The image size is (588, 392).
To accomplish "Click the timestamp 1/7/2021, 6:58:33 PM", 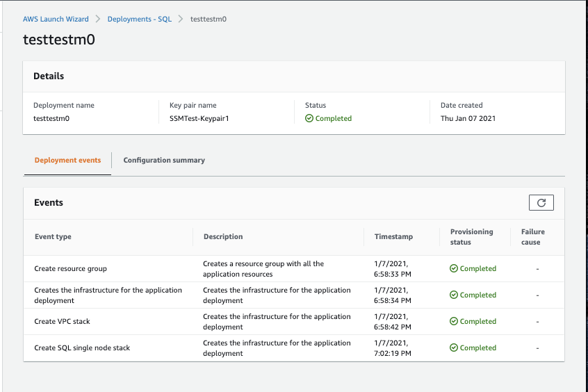I will (393, 268).
